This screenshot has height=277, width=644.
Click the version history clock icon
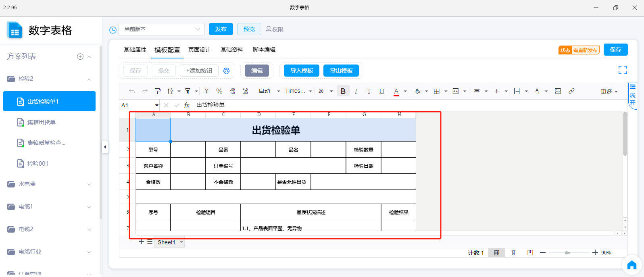pyautogui.click(x=113, y=30)
